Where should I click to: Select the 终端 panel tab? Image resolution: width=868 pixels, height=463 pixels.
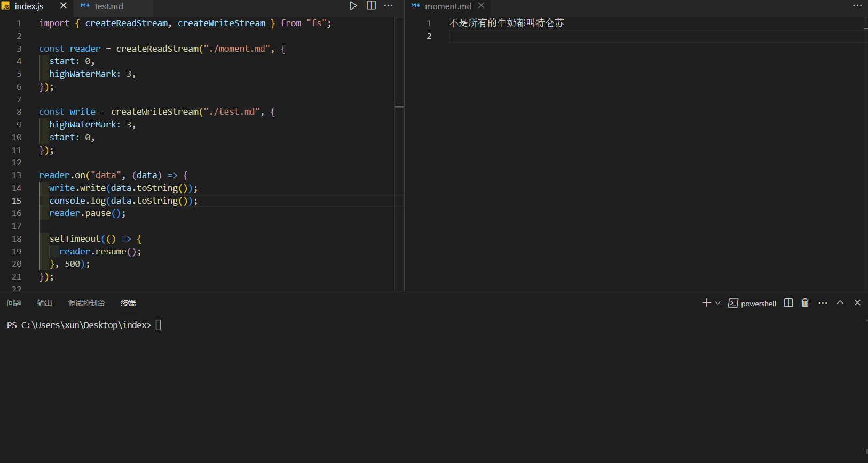128,303
